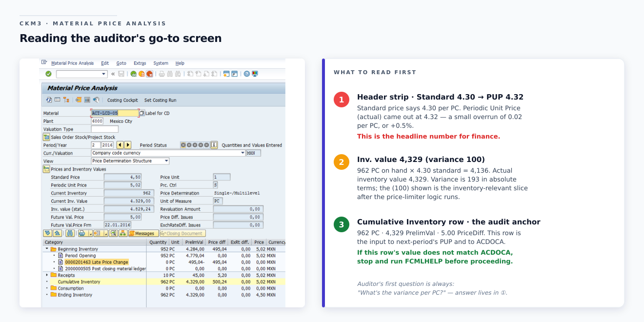644x322 pixels.
Task: Click the Messages button
Action: point(143,233)
